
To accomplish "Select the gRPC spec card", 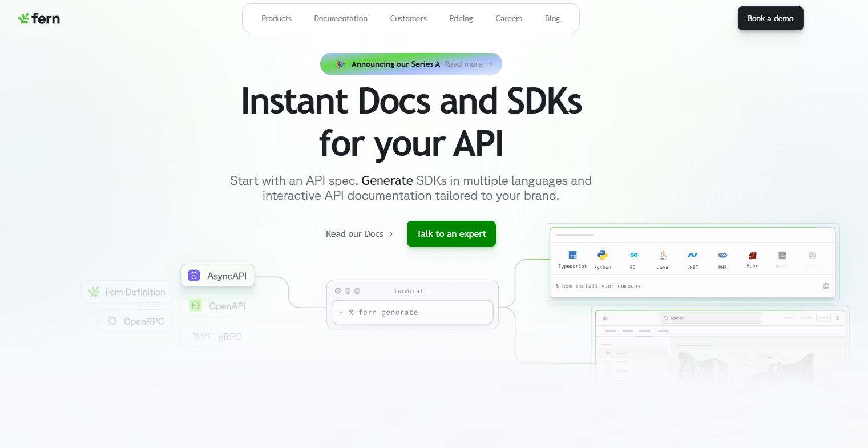I will click(x=217, y=336).
